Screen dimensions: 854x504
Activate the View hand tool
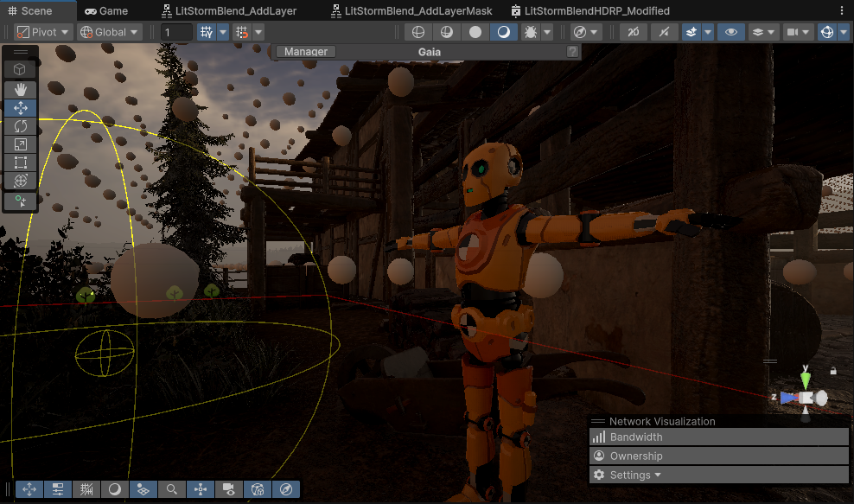point(21,89)
